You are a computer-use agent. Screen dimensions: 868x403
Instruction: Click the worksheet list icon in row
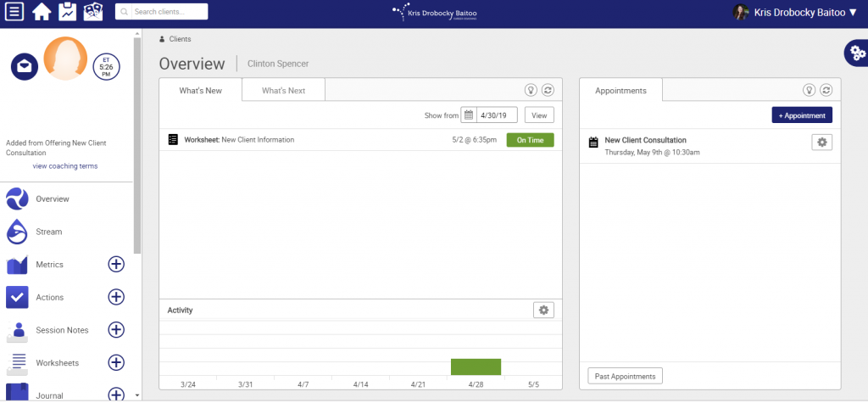click(x=173, y=140)
